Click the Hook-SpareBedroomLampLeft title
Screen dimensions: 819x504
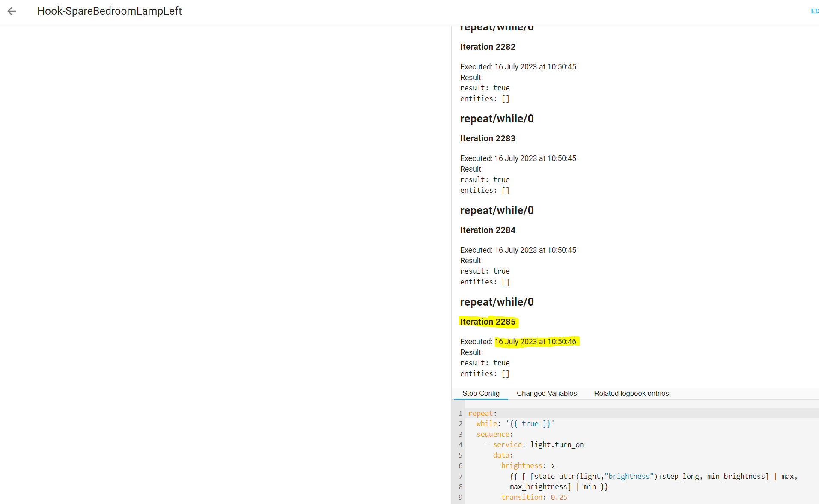pyautogui.click(x=110, y=11)
